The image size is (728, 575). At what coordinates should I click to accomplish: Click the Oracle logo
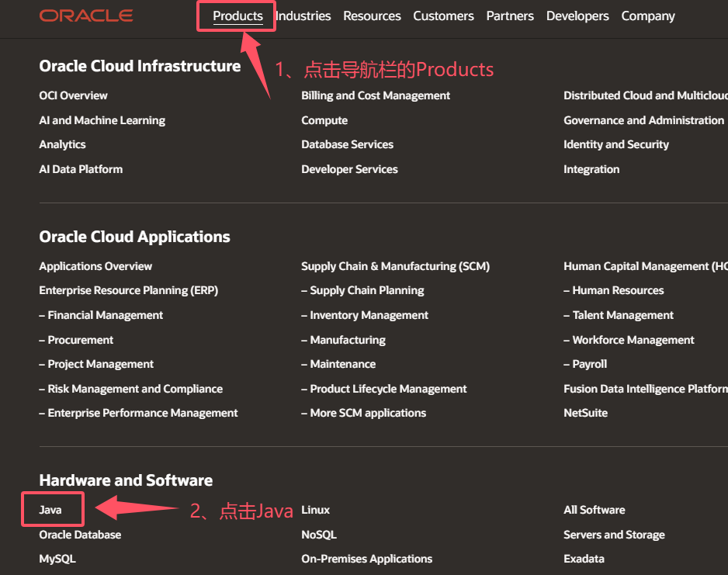coord(86,16)
